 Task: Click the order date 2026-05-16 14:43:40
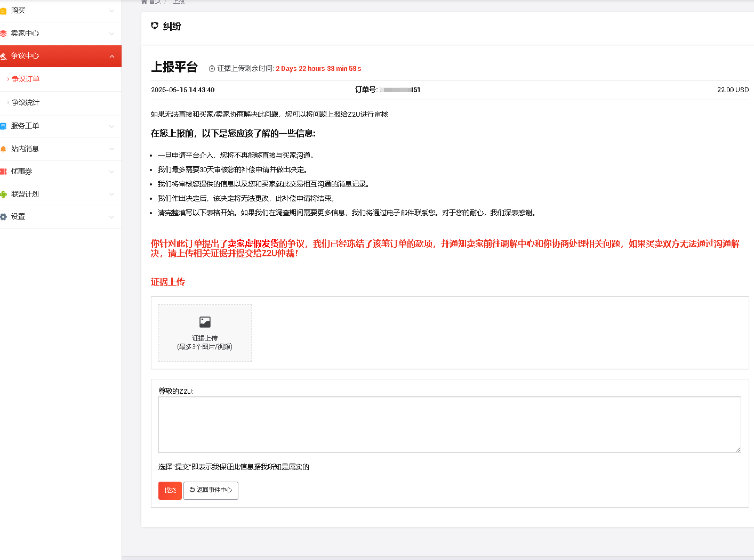pos(183,90)
